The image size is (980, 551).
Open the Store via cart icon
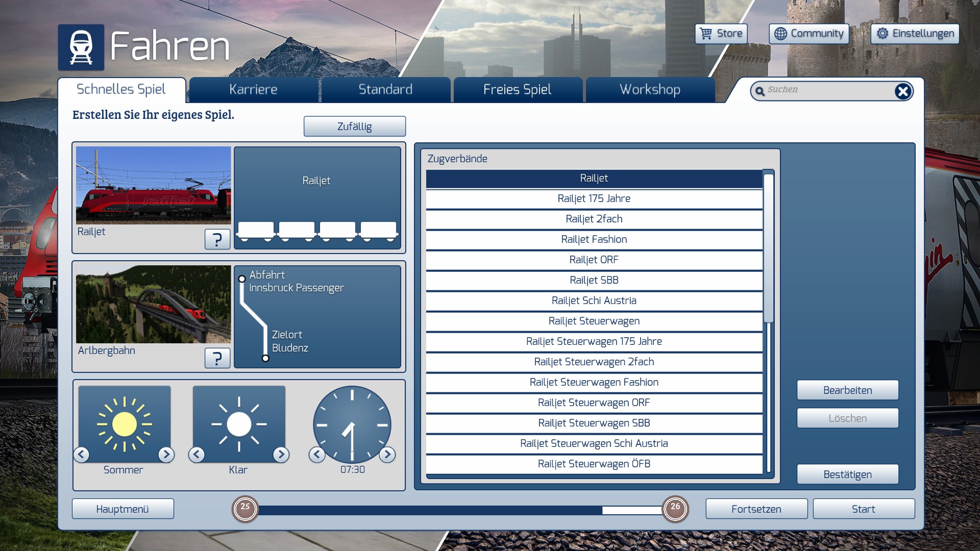tap(706, 34)
